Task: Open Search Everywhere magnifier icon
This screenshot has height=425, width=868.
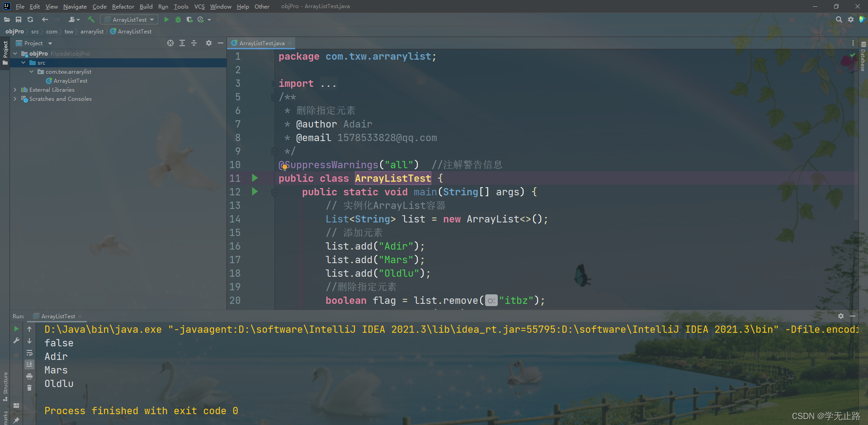Action: click(x=839, y=19)
